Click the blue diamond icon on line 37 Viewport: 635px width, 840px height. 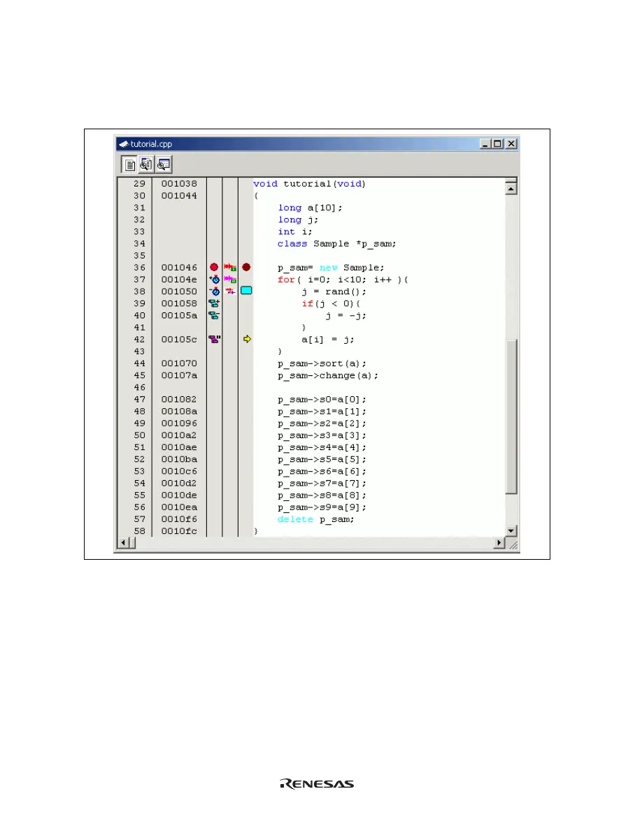click(215, 279)
